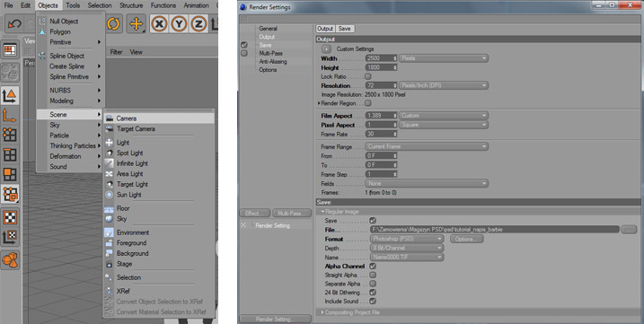The height and width of the screenshot is (324, 644).
Task: Click the highlighted selection mode icon in the left palette
Action: (x=10, y=195)
